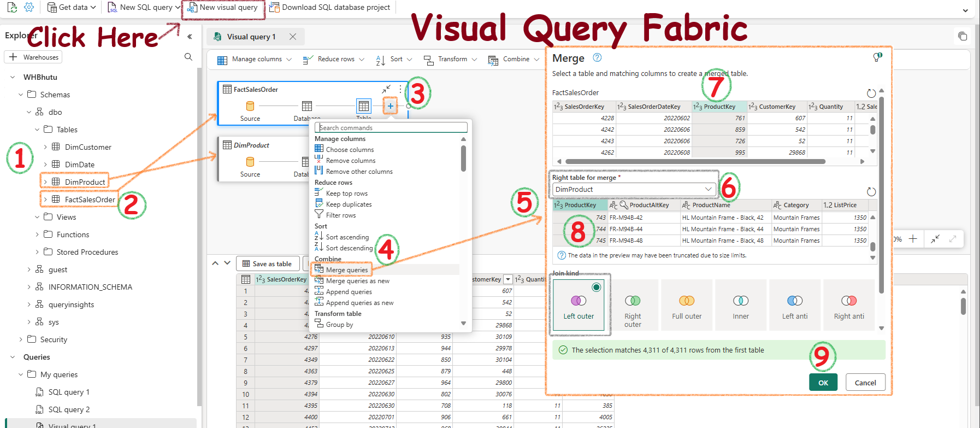Expand the DimDate table
980x428 pixels.
[x=45, y=165]
